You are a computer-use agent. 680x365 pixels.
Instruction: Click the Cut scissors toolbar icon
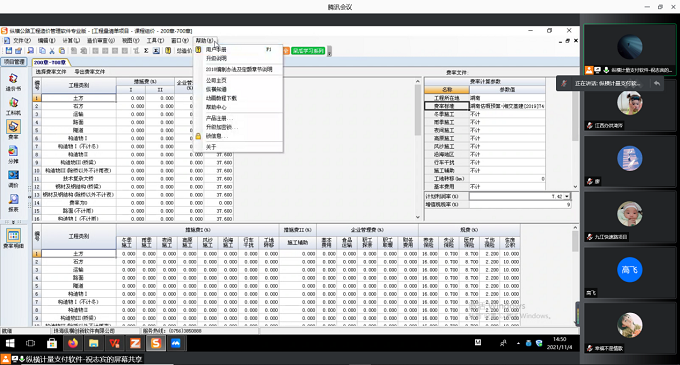52,51
